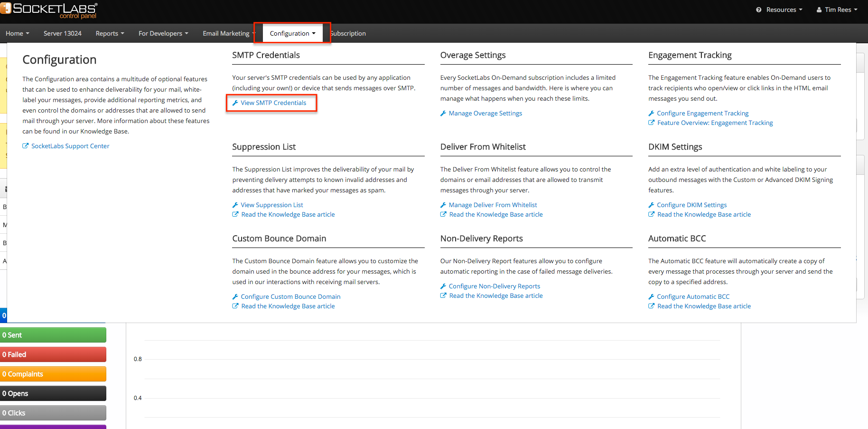Click the orange 0 Complaints bar

(x=53, y=374)
